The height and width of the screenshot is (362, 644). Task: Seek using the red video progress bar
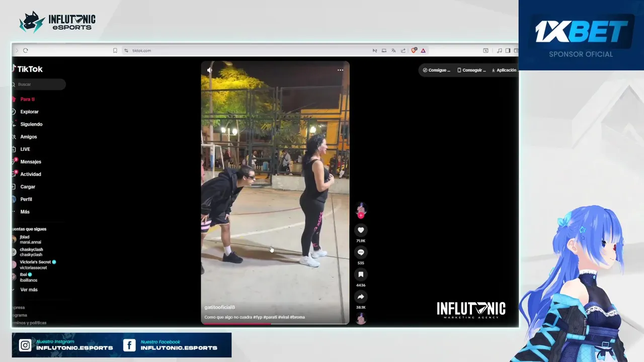[275, 323]
